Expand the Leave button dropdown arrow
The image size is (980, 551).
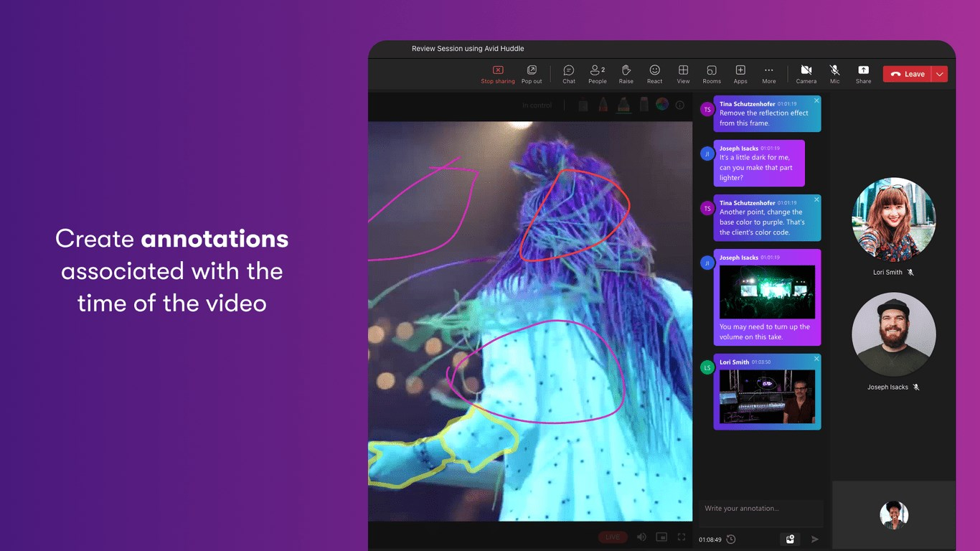(940, 74)
